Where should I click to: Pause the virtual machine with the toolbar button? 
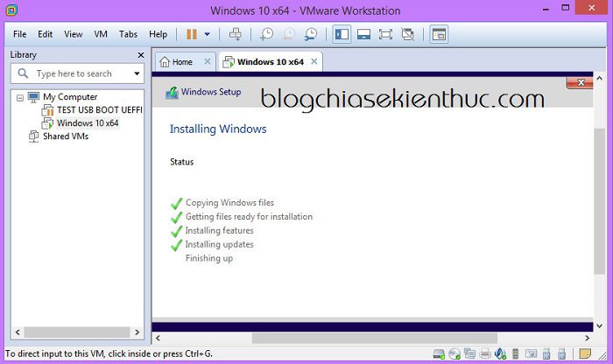coord(192,34)
